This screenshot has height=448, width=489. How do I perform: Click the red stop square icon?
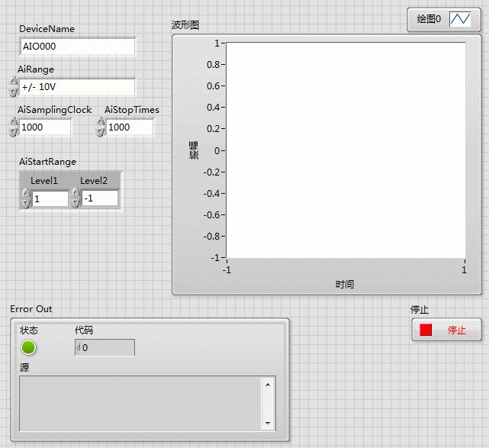tap(426, 330)
